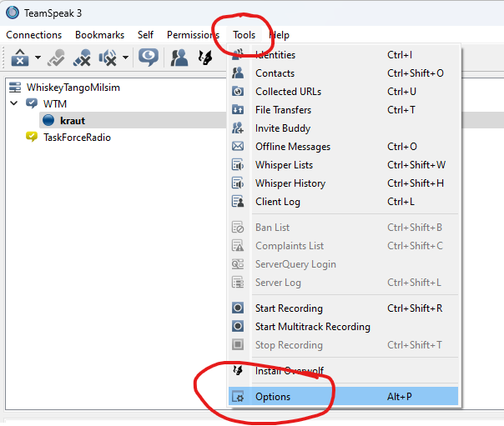The image size is (504, 426).
Task: Click Install Overwolf menu entry
Action: (x=343, y=370)
